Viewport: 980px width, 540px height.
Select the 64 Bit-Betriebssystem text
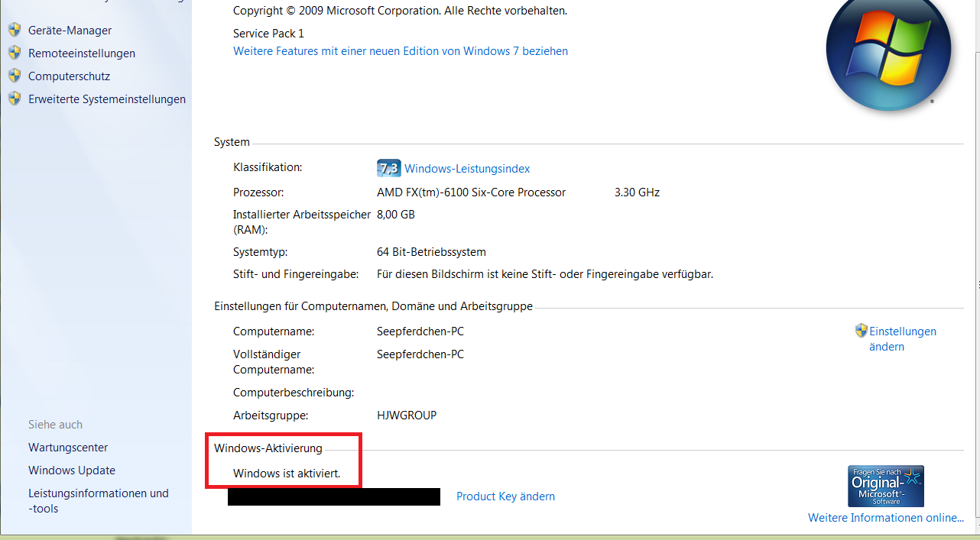431,252
